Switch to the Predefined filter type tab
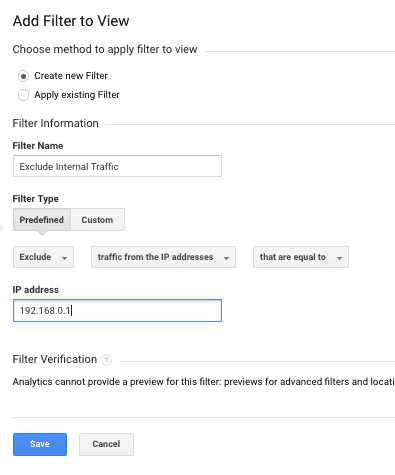395x475 pixels. pos(42,220)
